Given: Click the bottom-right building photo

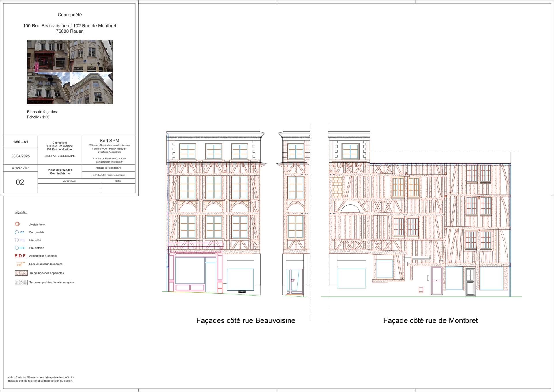Looking at the screenshot, I should pyautogui.click(x=91, y=88).
